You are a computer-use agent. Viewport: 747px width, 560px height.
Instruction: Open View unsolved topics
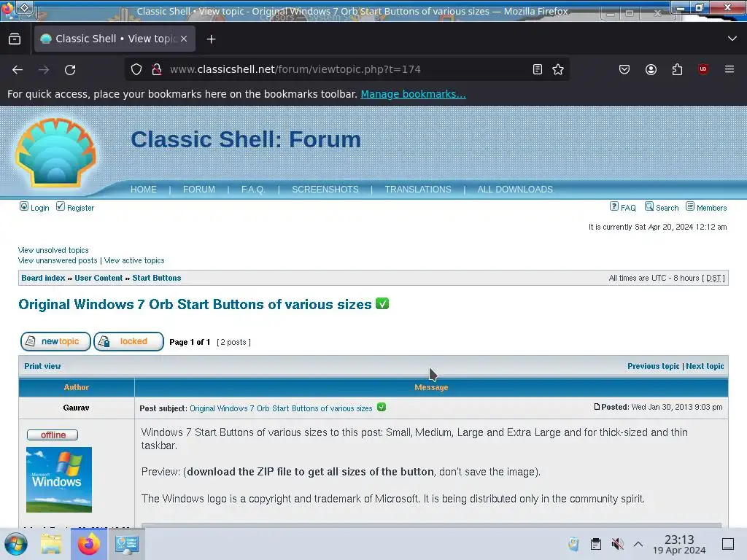(53, 251)
